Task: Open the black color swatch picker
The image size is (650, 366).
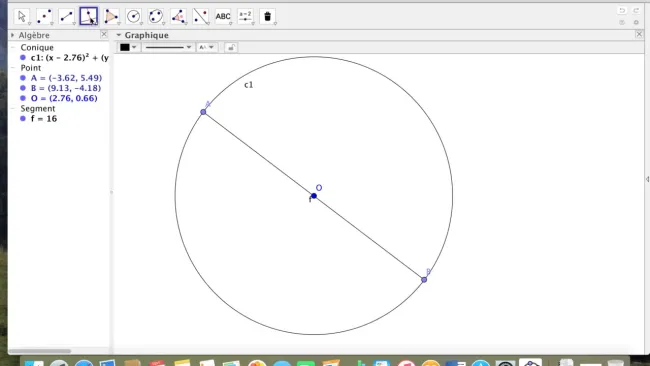Action: click(x=128, y=47)
